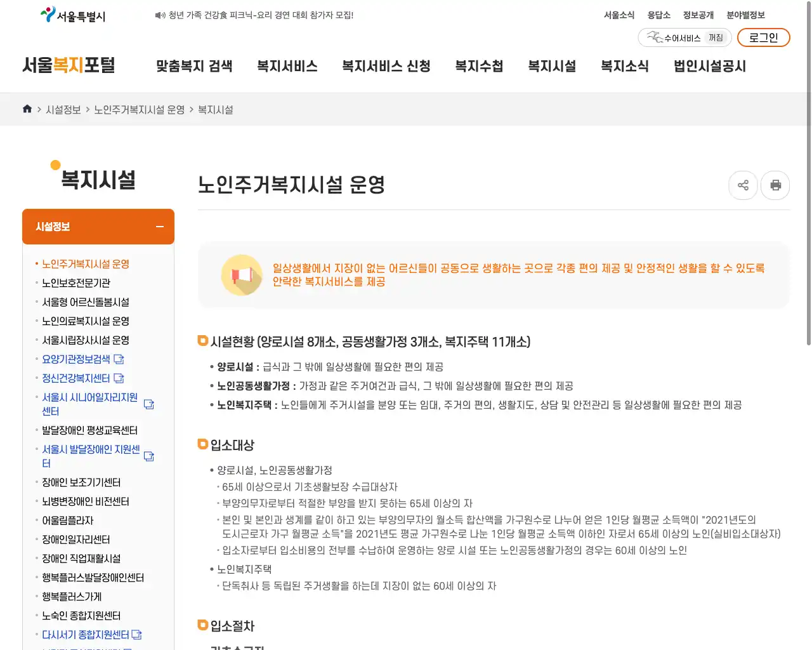Select 뇌병변장애인 비전센터 in sidebar

86,501
